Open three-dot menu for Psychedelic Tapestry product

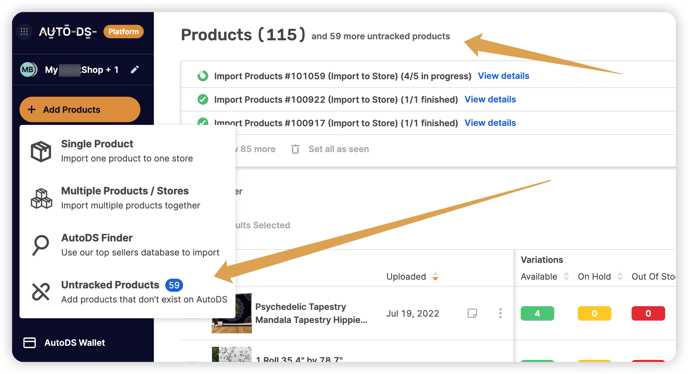pos(500,313)
